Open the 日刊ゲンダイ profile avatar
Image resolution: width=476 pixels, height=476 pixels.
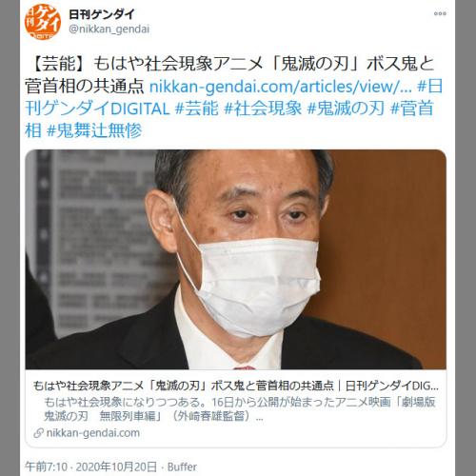coord(43,22)
